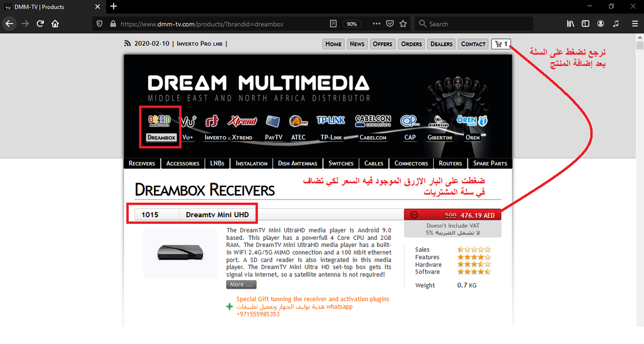The image size is (644, 344).
Task: View site security padlock info
Action: pos(112,24)
